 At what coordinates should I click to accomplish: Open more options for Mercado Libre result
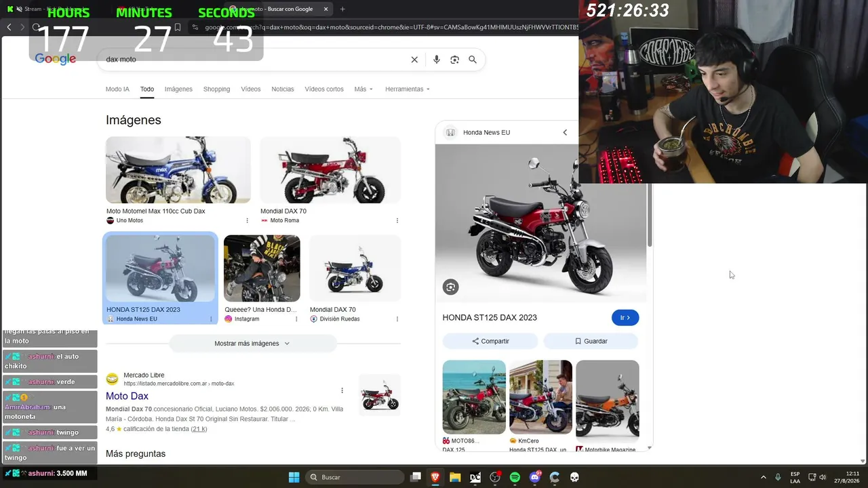342,390
